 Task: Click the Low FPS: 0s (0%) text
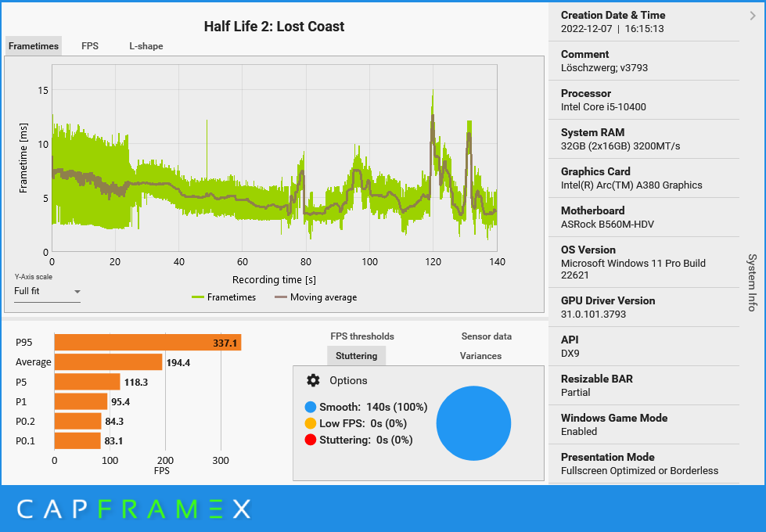(363, 423)
